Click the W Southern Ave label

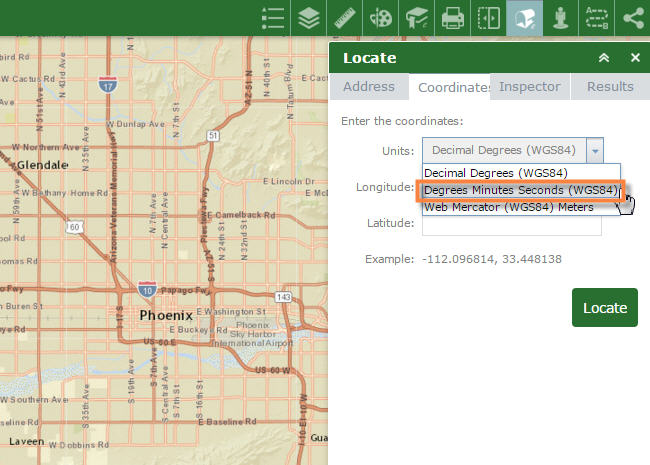(x=34, y=400)
